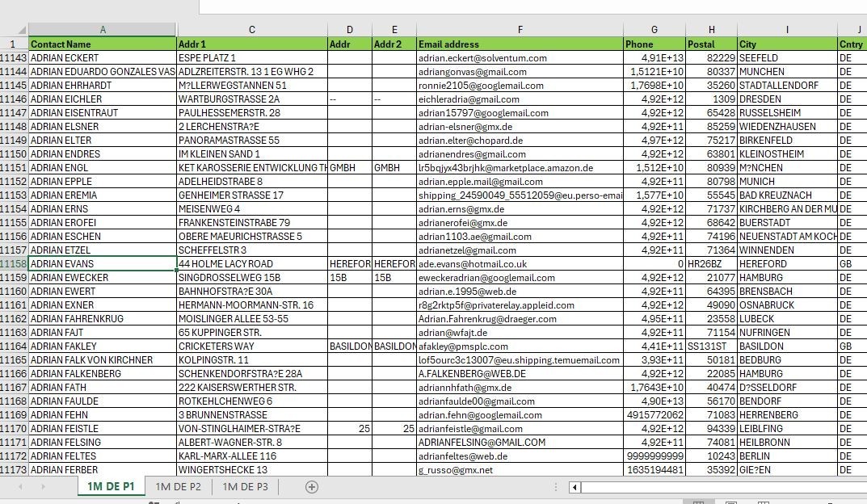The width and height of the screenshot is (867, 504).
Task: Select column G header
Action: pyautogui.click(x=654, y=30)
